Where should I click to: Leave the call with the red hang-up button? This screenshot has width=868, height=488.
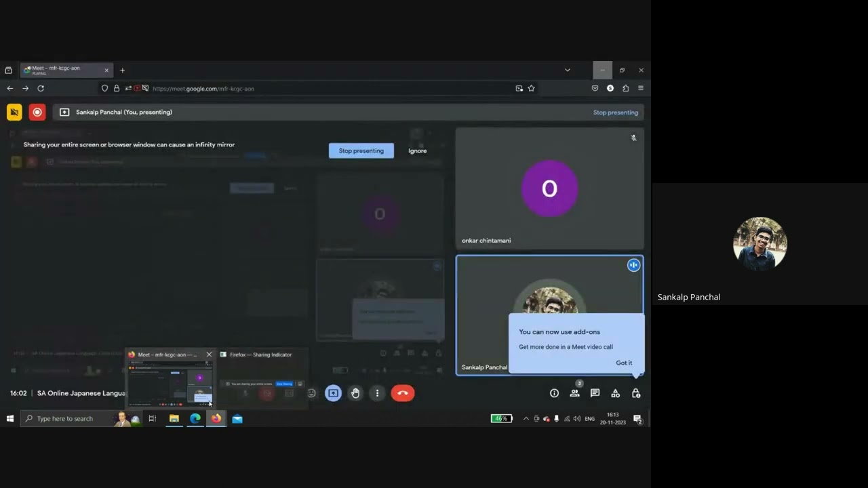click(x=402, y=393)
